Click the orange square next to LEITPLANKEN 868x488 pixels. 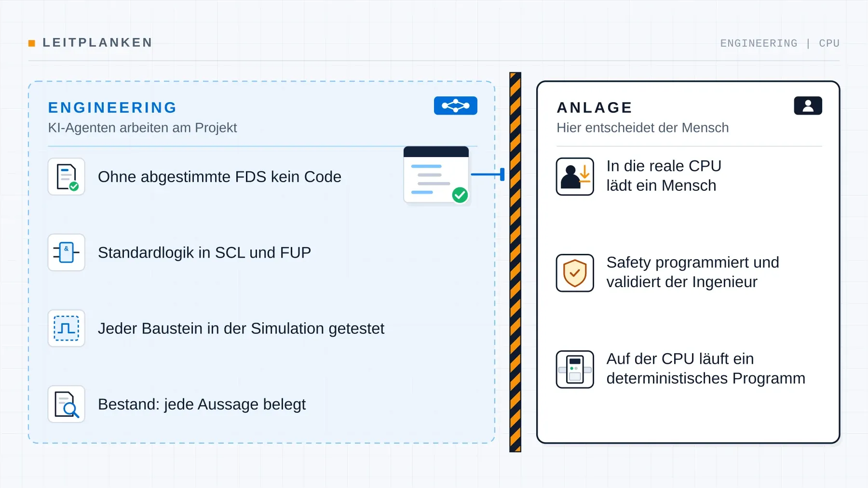[x=32, y=43]
